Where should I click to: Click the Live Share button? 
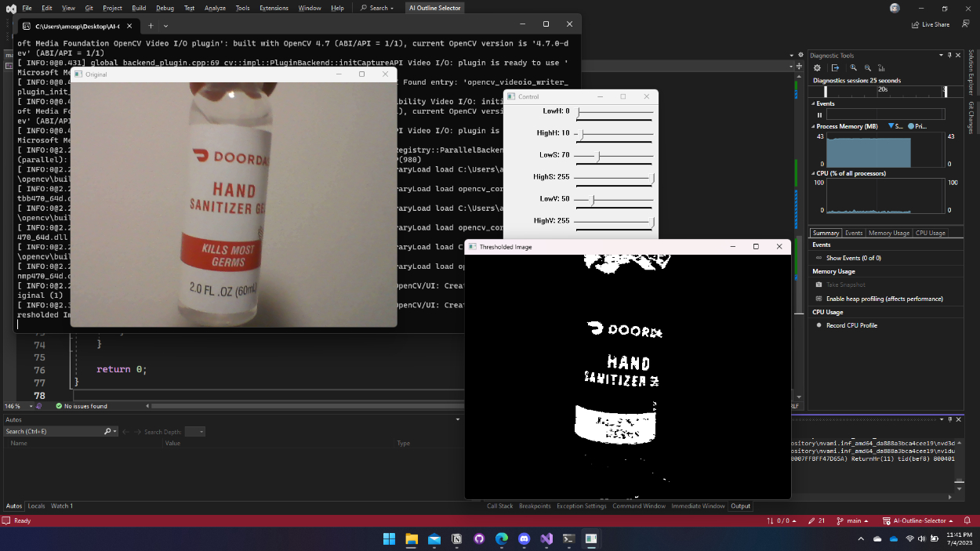931,24
